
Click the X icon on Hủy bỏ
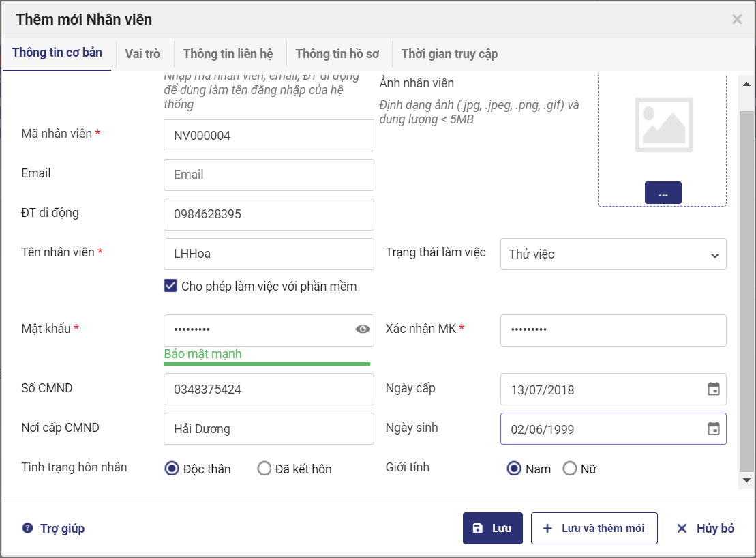[682, 529]
